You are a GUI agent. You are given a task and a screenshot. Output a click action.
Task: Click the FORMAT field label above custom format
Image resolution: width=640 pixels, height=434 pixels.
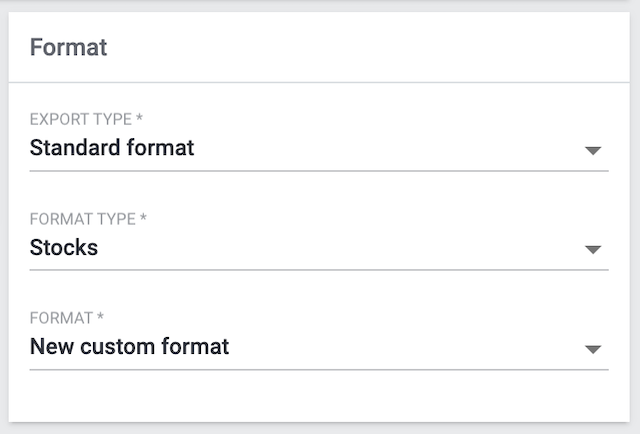coord(61,318)
